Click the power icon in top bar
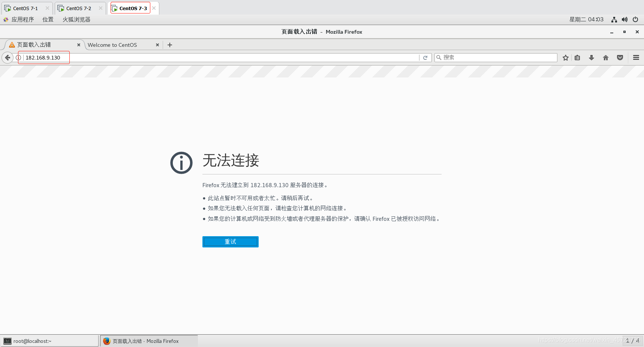 635,19
